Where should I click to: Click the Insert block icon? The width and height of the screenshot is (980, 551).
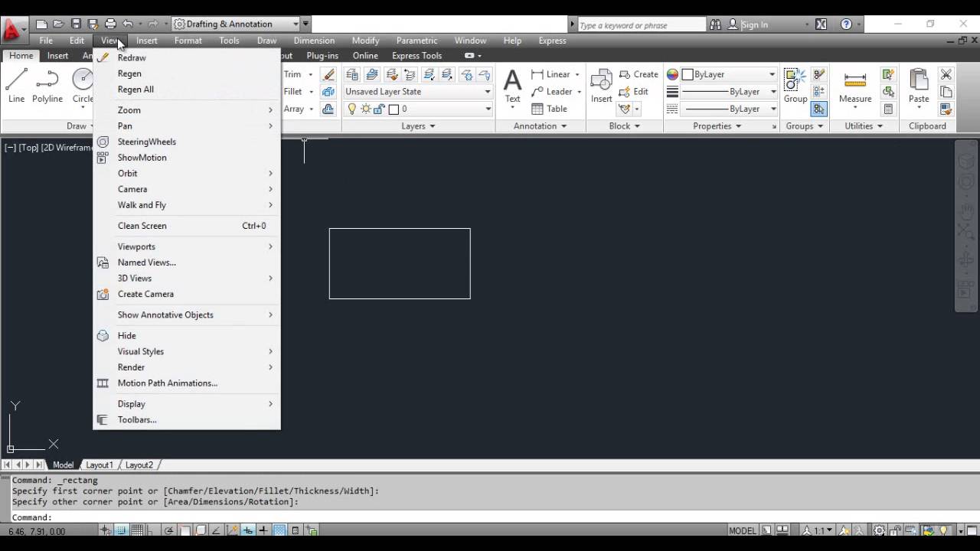601,86
